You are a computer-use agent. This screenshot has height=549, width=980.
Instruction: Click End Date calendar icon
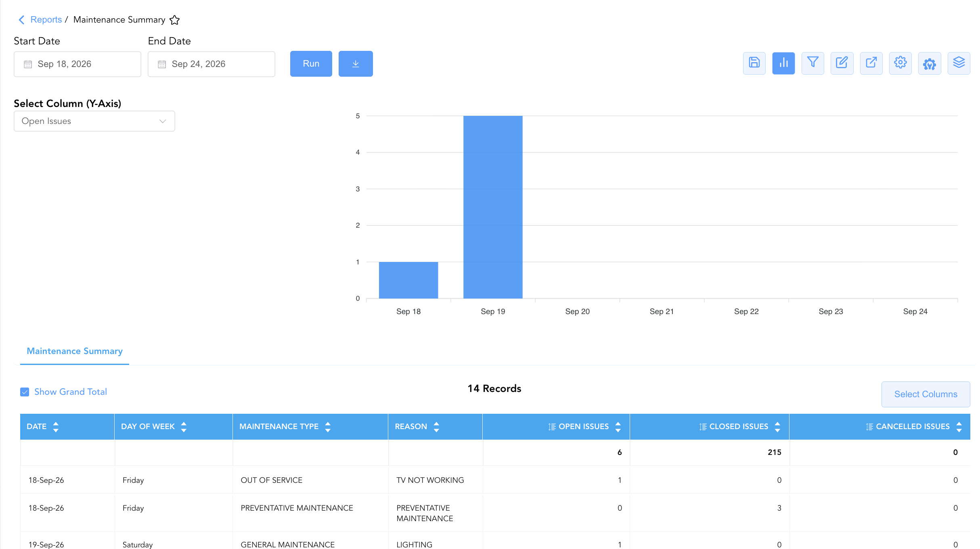tap(162, 64)
